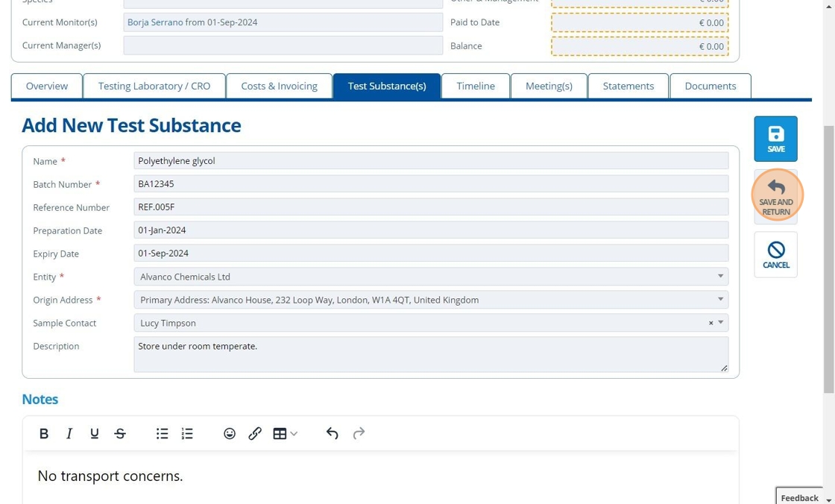Image resolution: width=835 pixels, height=504 pixels.
Task: Grab the Description resize handle
Action: (724, 368)
